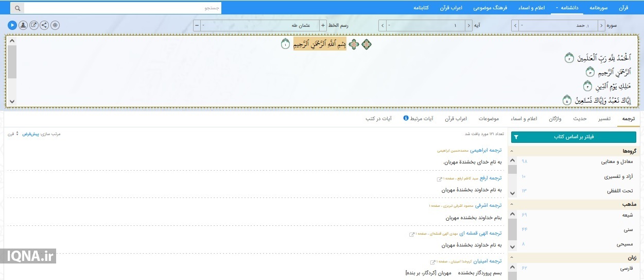644x280 pixels.
Task: Click the share icon
Action: pos(44,25)
